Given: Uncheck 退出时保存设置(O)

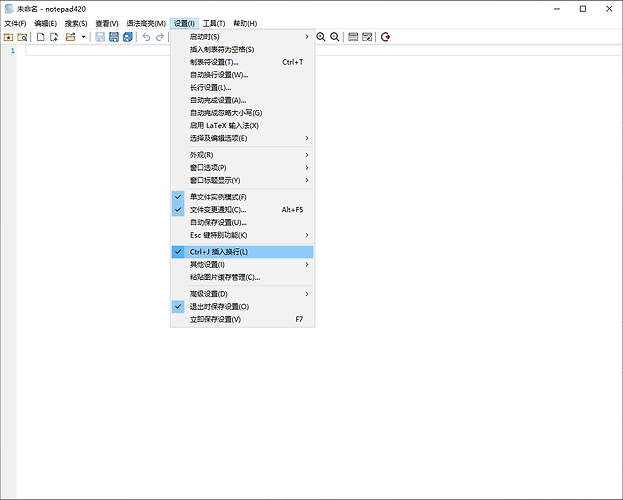Looking at the screenshot, I should (242, 307).
